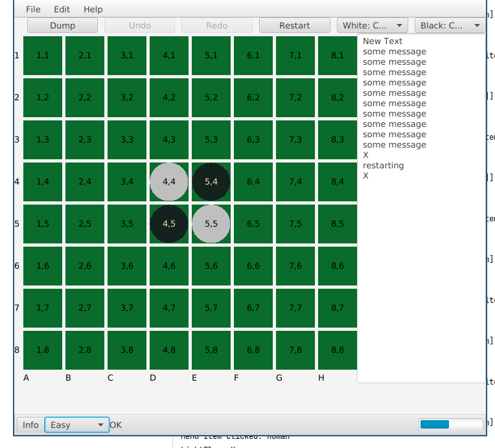Click board square 4,6
495x448 pixels.
(x=169, y=265)
